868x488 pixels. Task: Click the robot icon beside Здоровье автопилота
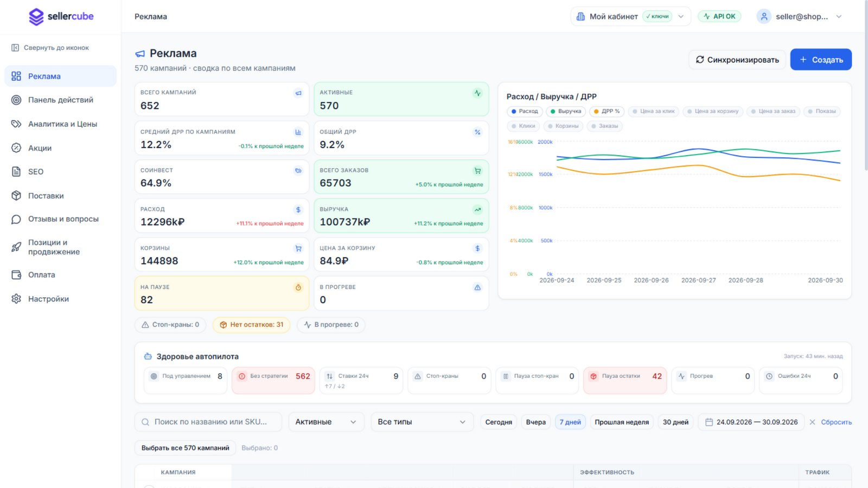click(148, 356)
